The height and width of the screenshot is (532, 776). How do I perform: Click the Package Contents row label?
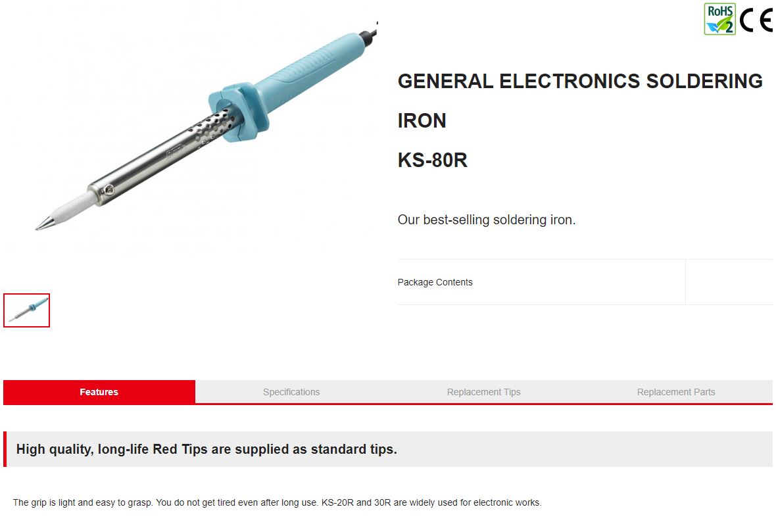click(435, 282)
